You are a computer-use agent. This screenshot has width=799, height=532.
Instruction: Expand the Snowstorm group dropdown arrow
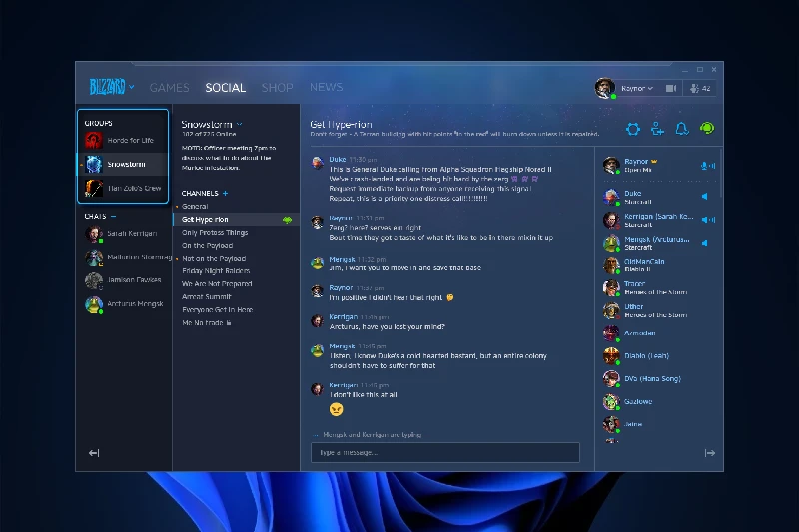tap(240, 124)
